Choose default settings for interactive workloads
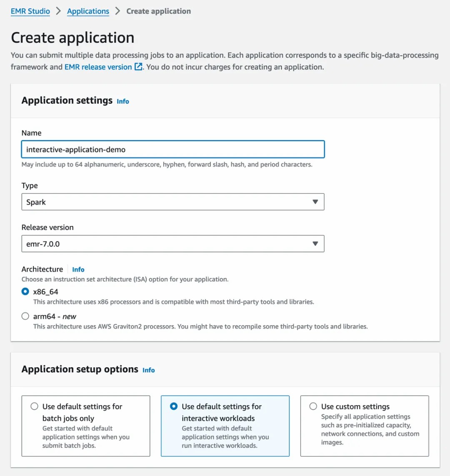The image size is (450, 476). tap(174, 406)
